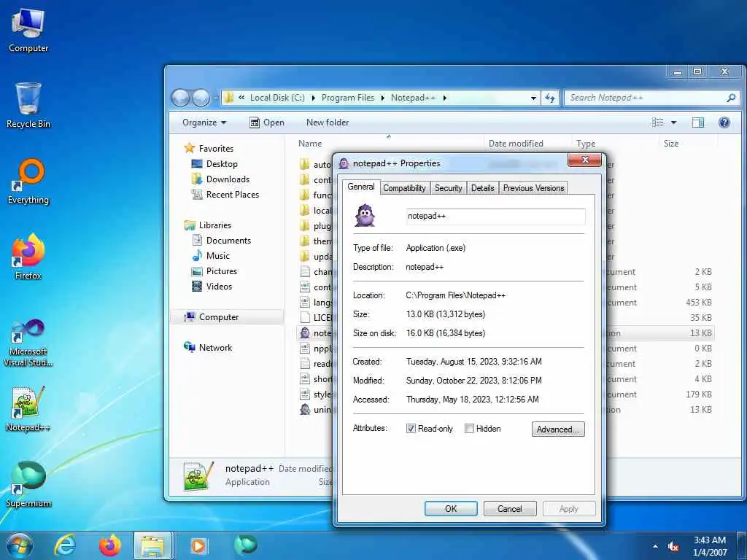Expand the address bar history dropdown
The width and height of the screenshot is (747, 560).
[533, 98]
